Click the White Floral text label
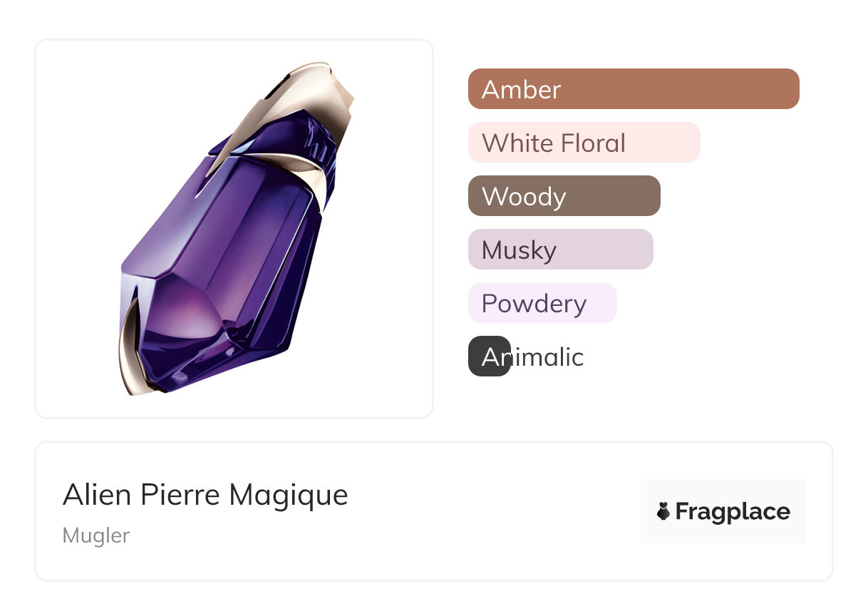 point(553,143)
